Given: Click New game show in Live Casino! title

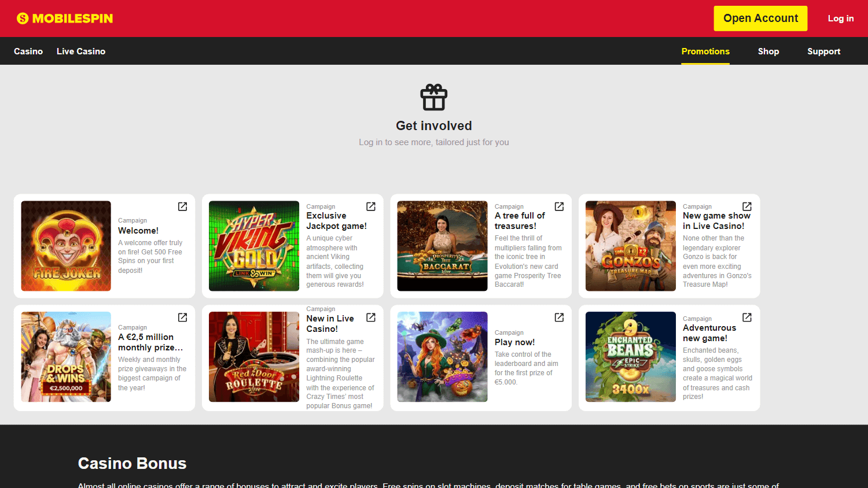Looking at the screenshot, I should coord(716,221).
